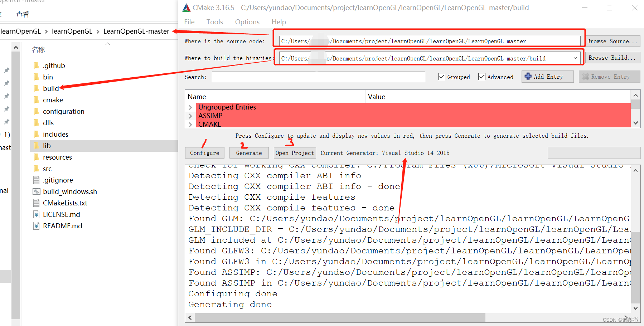Toggle the Grouped checkbox
Viewport: 644px width, 326px height.
[442, 77]
